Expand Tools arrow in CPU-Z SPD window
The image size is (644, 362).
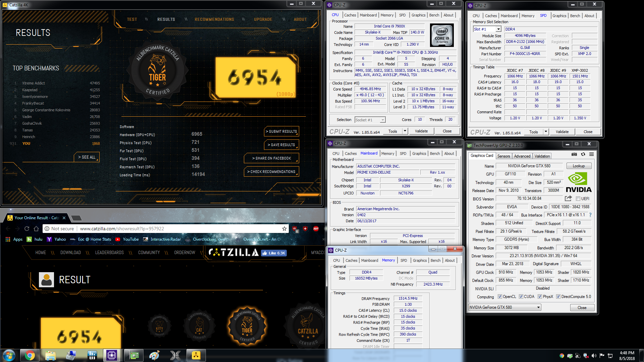coord(546,132)
